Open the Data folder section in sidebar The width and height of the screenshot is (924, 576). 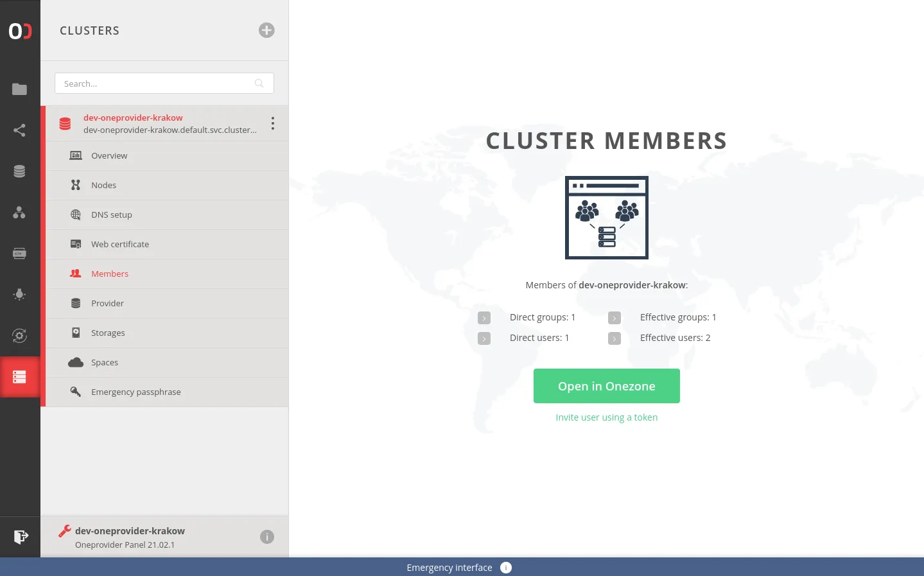[20, 89]
